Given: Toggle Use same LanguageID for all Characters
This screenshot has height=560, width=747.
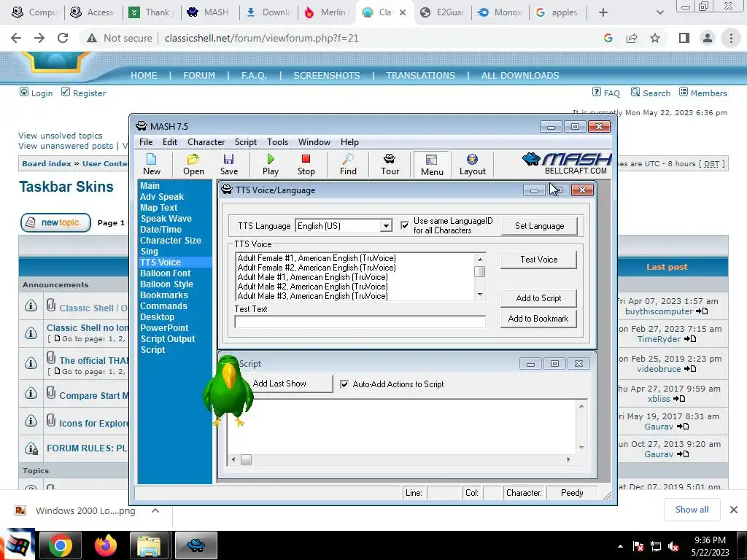Looking at the screenshot, I should click(404, 225).
